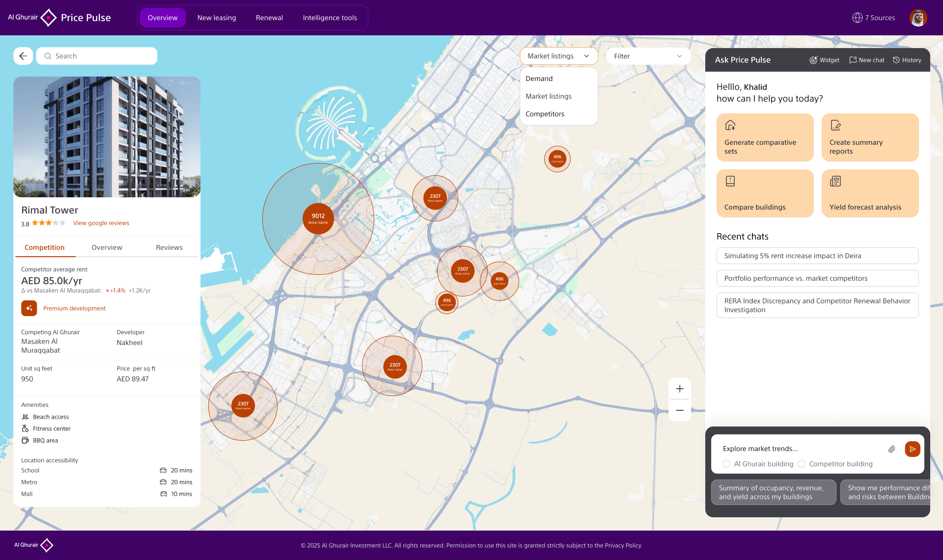943x560 pixels.
Task: Switch to the Overview nav tab
Action: (163, 18)
